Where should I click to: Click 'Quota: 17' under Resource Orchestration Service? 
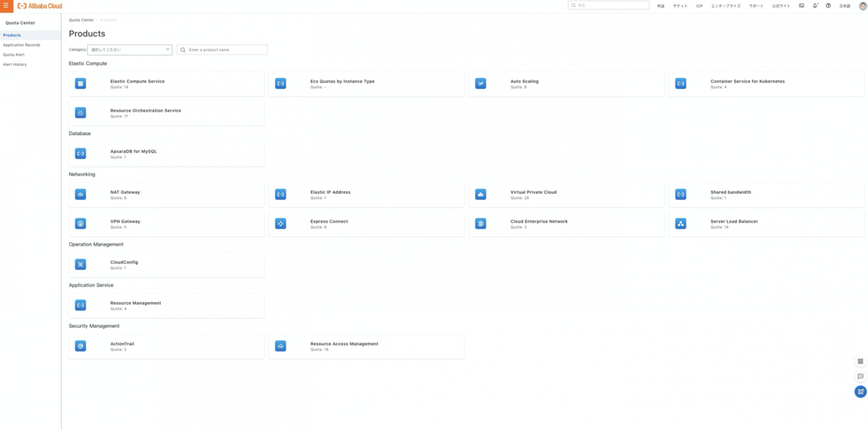click(119, 116)
